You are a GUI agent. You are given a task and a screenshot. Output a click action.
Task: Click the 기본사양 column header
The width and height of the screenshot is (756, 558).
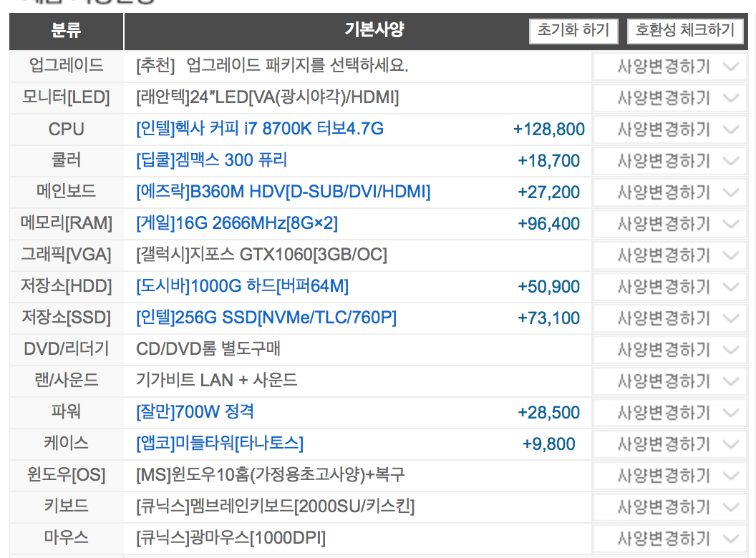(374, 30)
